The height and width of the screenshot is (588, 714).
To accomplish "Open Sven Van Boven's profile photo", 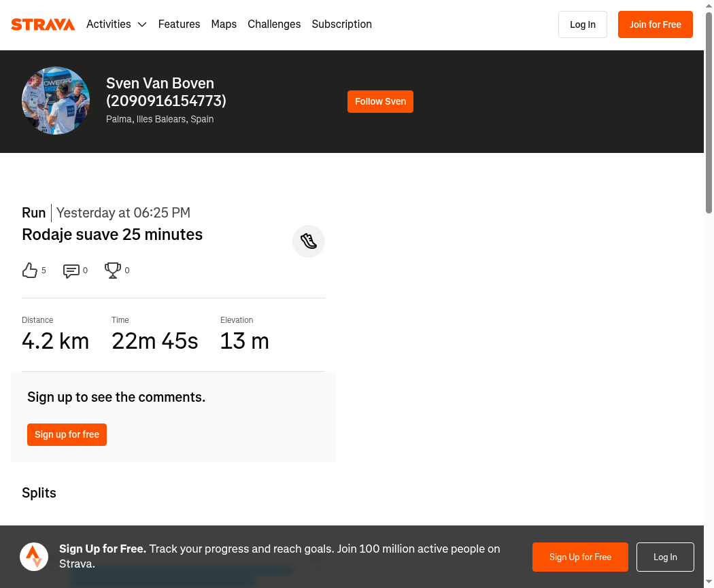I will [56, 101].
